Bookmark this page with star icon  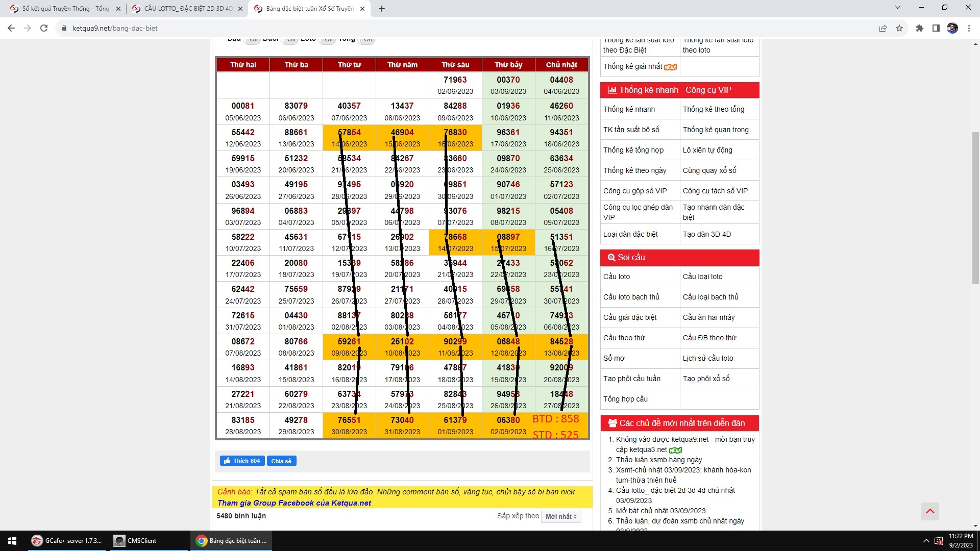coord(899,28)
